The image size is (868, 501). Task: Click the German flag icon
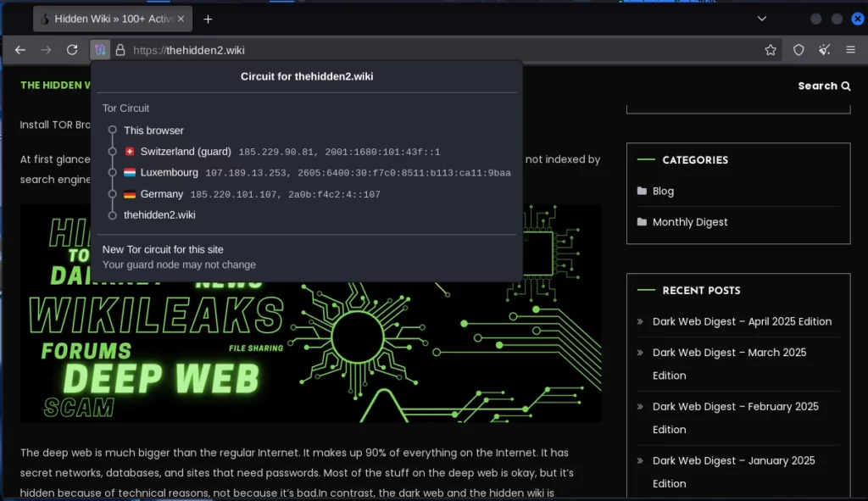coord(130,194)
